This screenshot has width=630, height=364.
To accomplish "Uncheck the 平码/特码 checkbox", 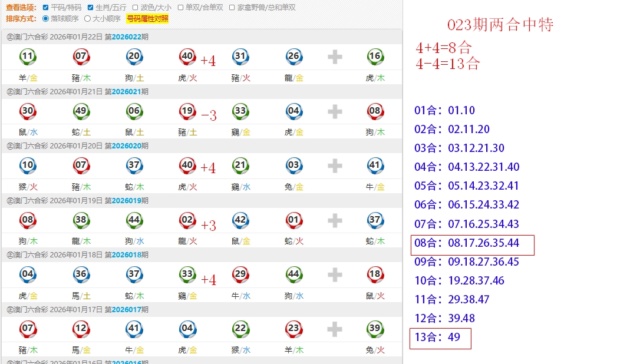I will coord(46,8).
